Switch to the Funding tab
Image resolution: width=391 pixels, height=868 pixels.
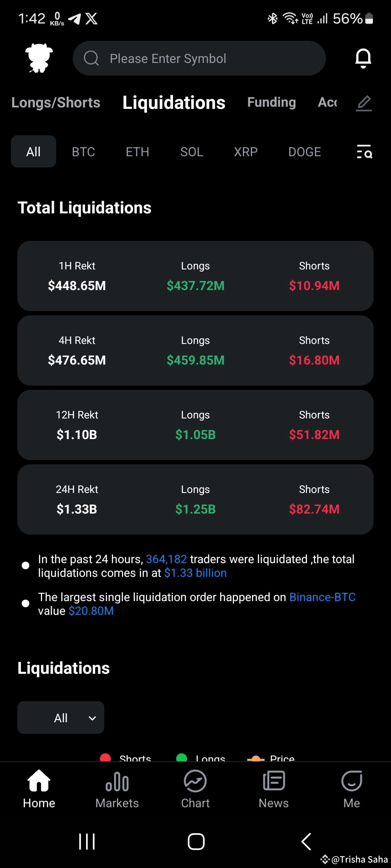tap(271, 102)
